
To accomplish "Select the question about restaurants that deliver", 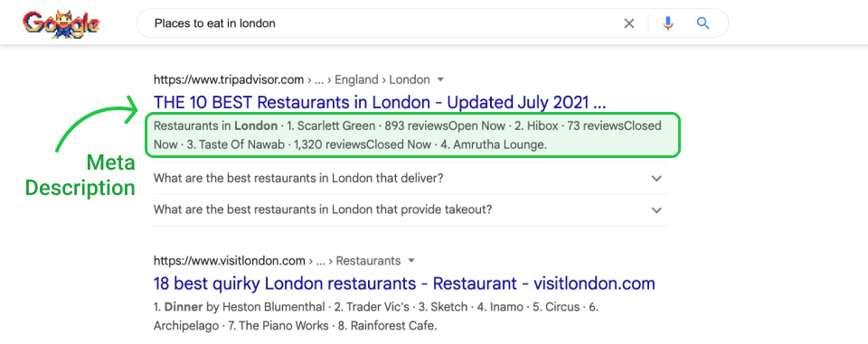I will pyautogui.click(x=298, y=179).
